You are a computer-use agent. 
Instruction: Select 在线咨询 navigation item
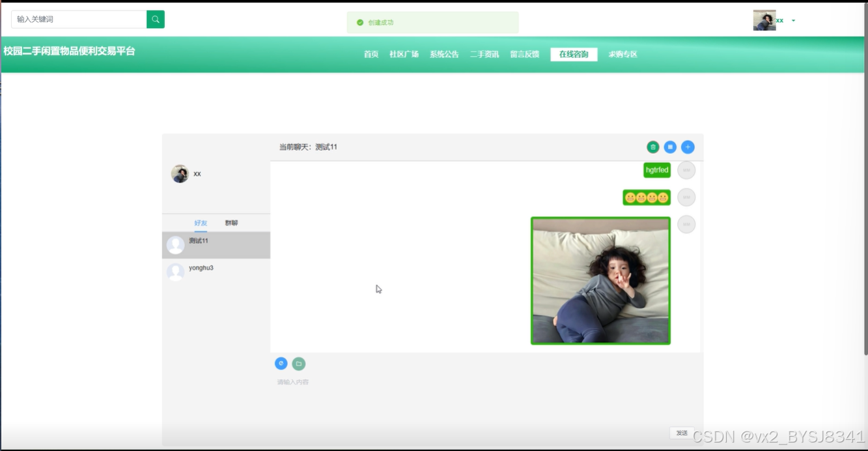pos(574,55)
